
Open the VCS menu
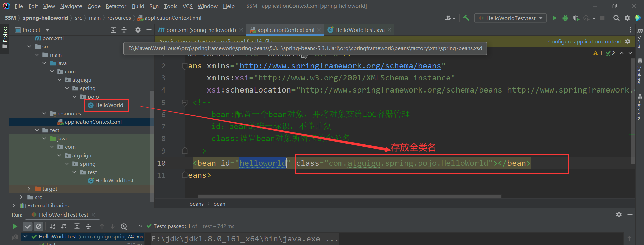point(187,6)
